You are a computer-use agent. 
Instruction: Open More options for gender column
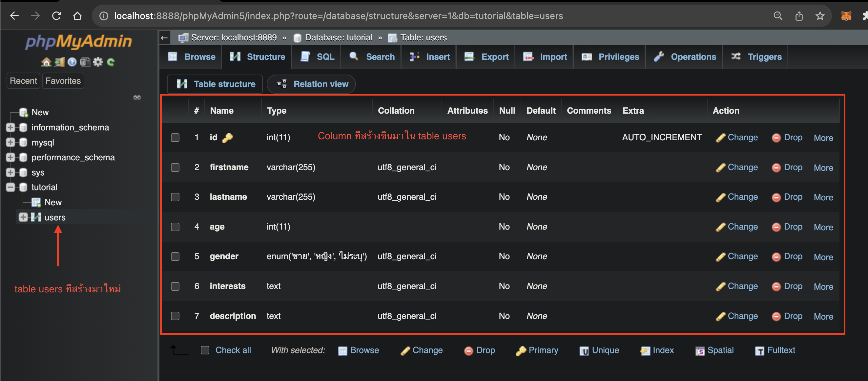point(823,257)
